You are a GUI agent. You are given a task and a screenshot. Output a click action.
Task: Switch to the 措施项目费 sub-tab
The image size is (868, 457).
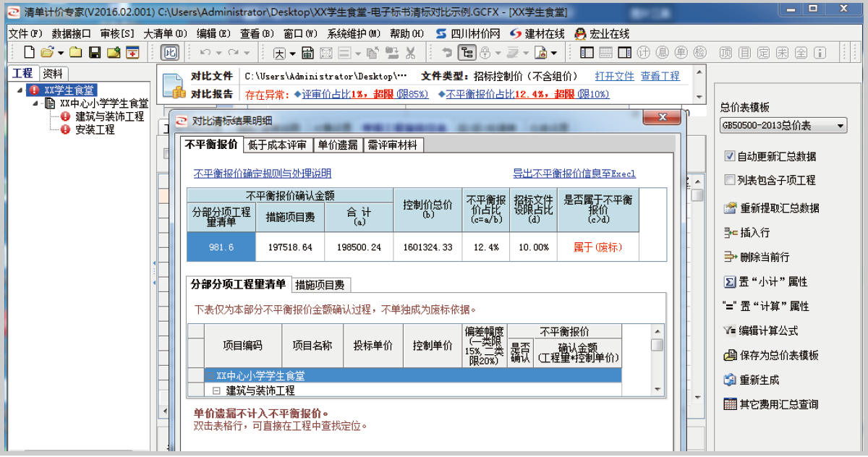pyautogui.click(x=319, y=285)
